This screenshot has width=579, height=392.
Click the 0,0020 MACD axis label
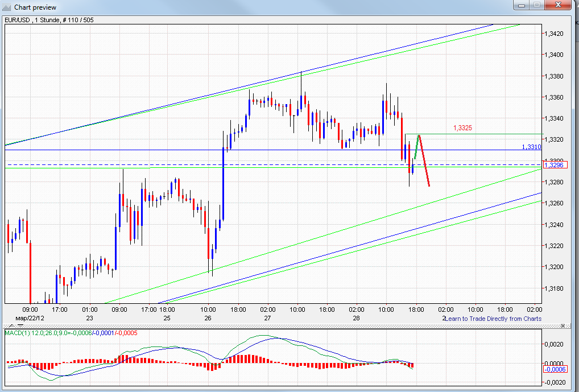[555, 344]
